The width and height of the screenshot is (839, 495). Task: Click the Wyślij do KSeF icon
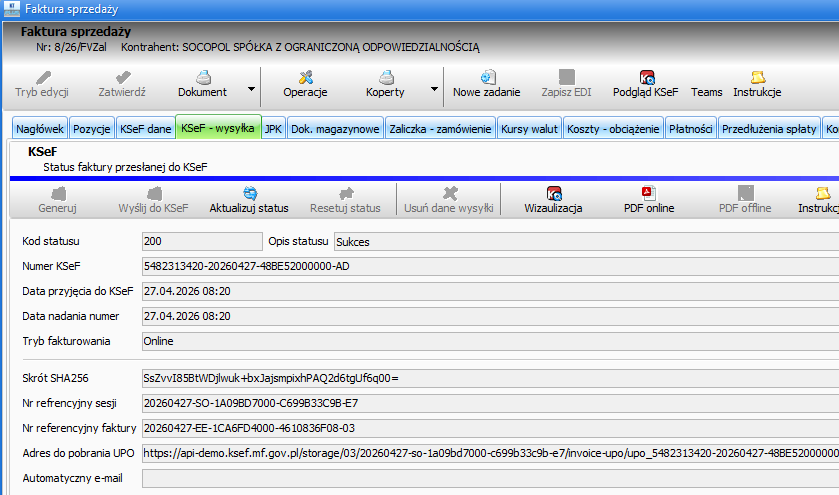click(155, 193)
